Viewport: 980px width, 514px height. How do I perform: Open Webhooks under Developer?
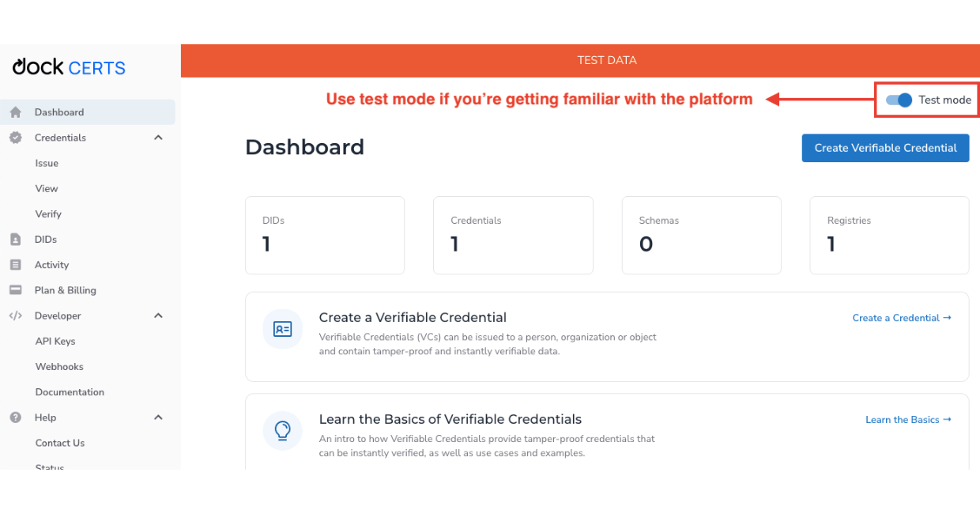59,366
